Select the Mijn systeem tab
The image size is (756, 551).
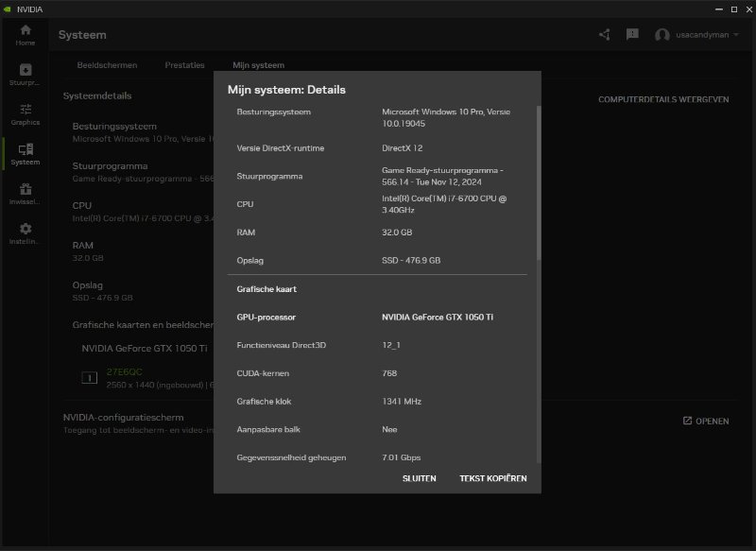point(258,65)
